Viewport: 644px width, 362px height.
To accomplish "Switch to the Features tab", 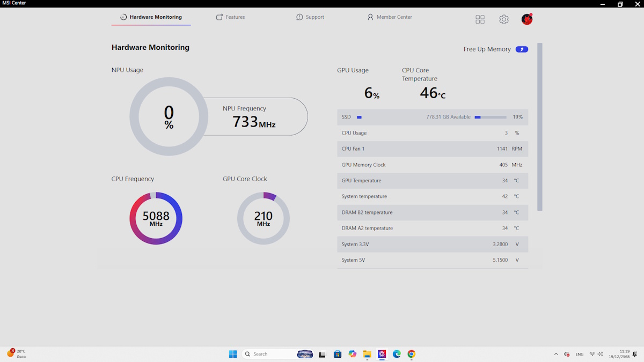I will (230, 17).
